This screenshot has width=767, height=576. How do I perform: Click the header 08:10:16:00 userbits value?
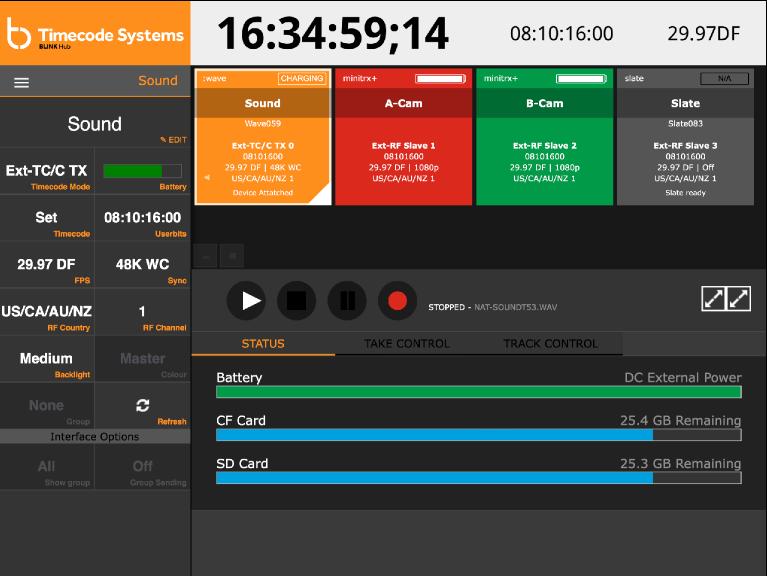pyautogui.click(x=562, y=34)
